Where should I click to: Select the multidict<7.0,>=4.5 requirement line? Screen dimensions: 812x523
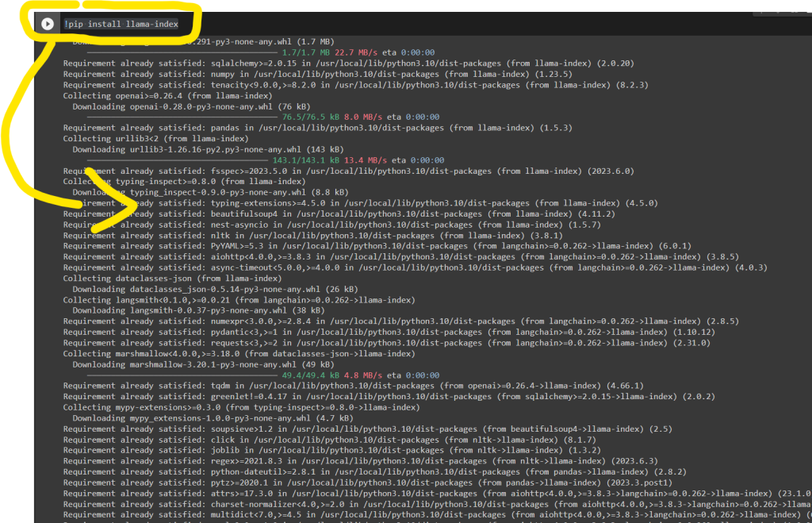coord(438,515)
